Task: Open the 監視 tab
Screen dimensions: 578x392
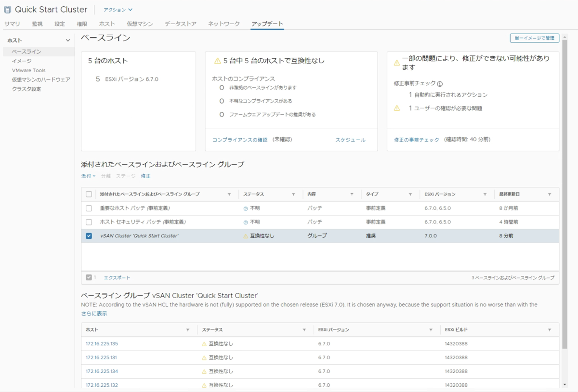Action: pos(38,24)
